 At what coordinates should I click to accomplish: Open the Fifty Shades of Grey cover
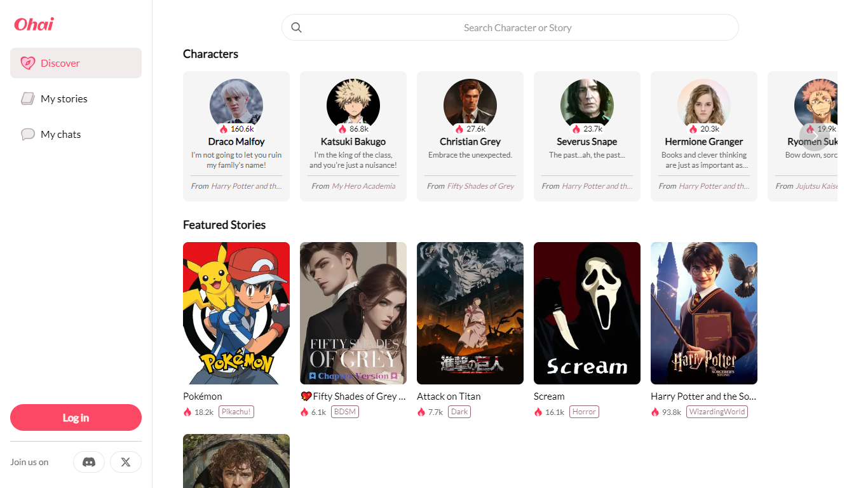353,313
